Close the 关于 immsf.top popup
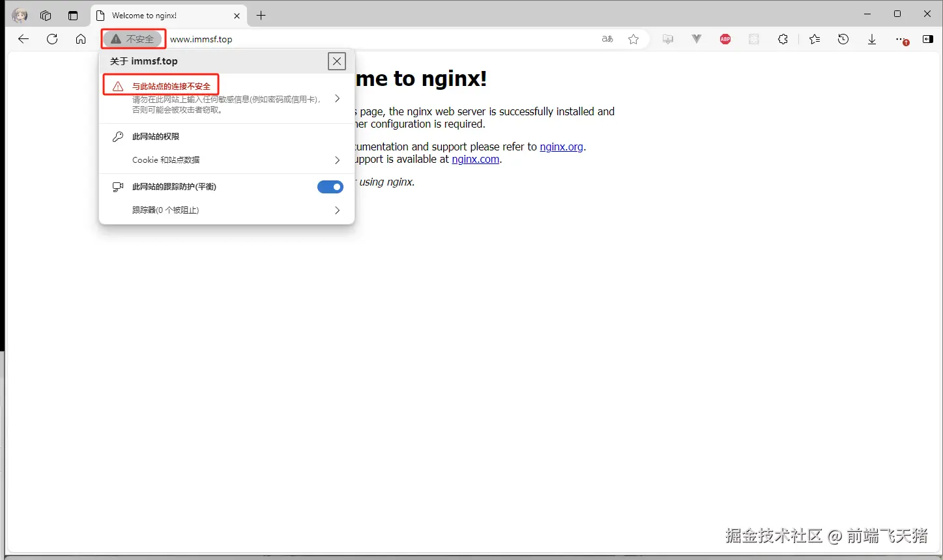 337,61
